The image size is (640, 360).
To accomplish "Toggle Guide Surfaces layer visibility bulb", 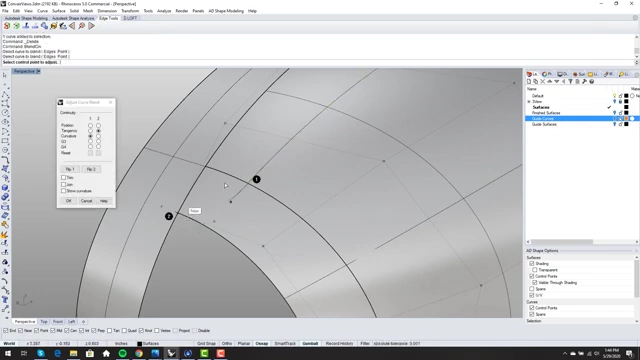I will tap(614, 124).
